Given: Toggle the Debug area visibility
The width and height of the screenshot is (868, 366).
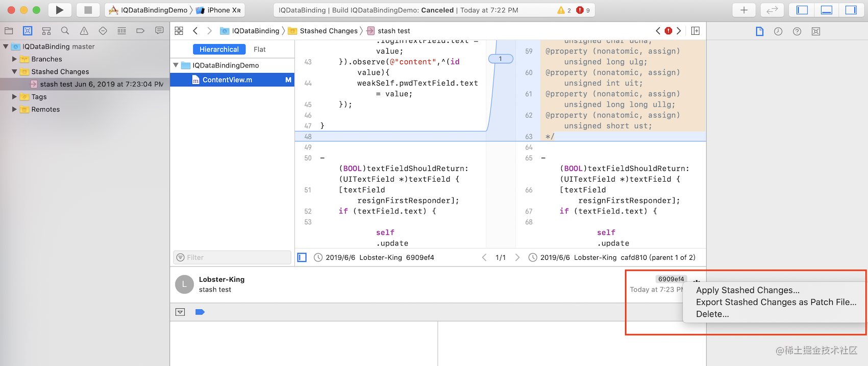Looking at the screenshot, I should coord(827,10).
